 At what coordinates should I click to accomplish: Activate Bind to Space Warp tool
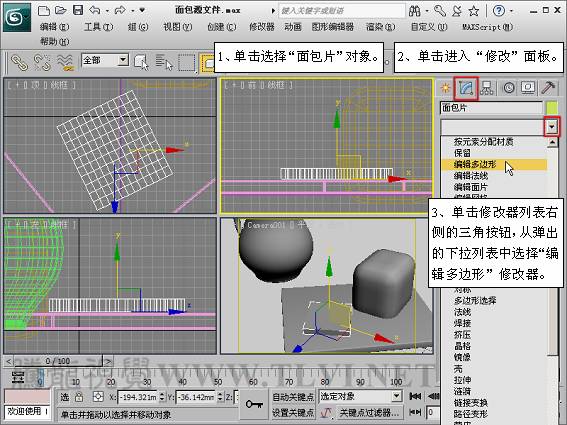pos(65,62)
